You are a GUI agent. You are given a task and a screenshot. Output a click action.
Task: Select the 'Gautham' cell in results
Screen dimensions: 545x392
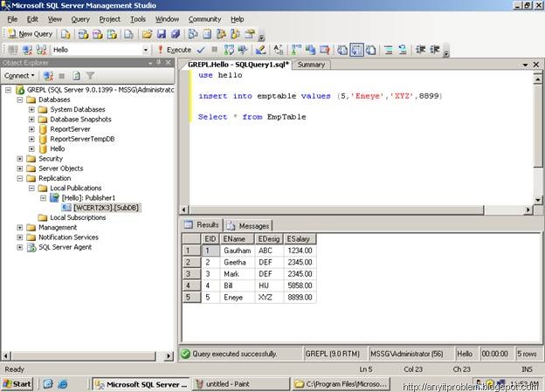point(238,251)
